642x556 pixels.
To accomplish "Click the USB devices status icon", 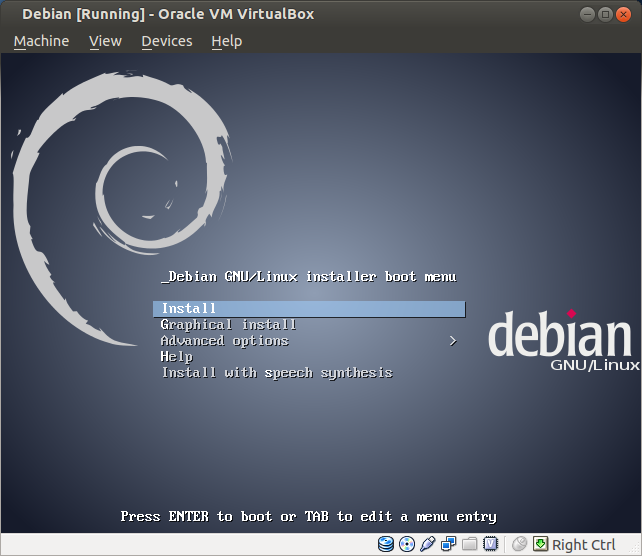I will coord(428,544).
